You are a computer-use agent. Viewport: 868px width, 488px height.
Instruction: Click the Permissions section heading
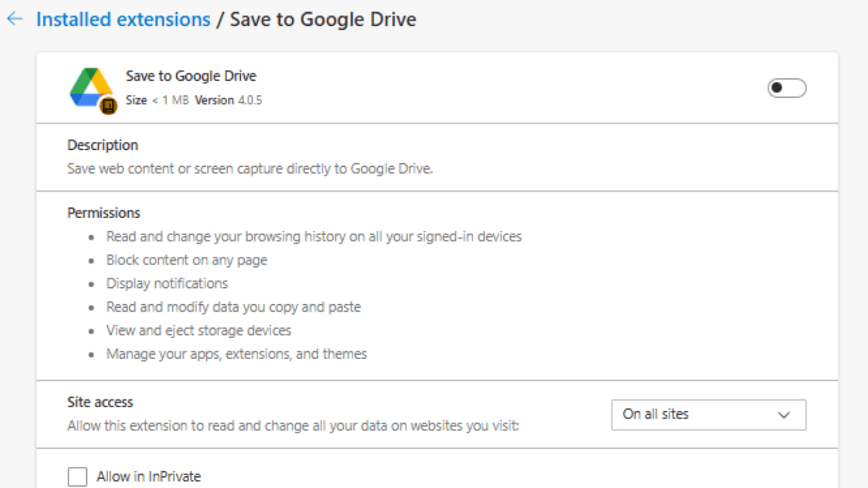pyautogui.click(x=104, y=213)
